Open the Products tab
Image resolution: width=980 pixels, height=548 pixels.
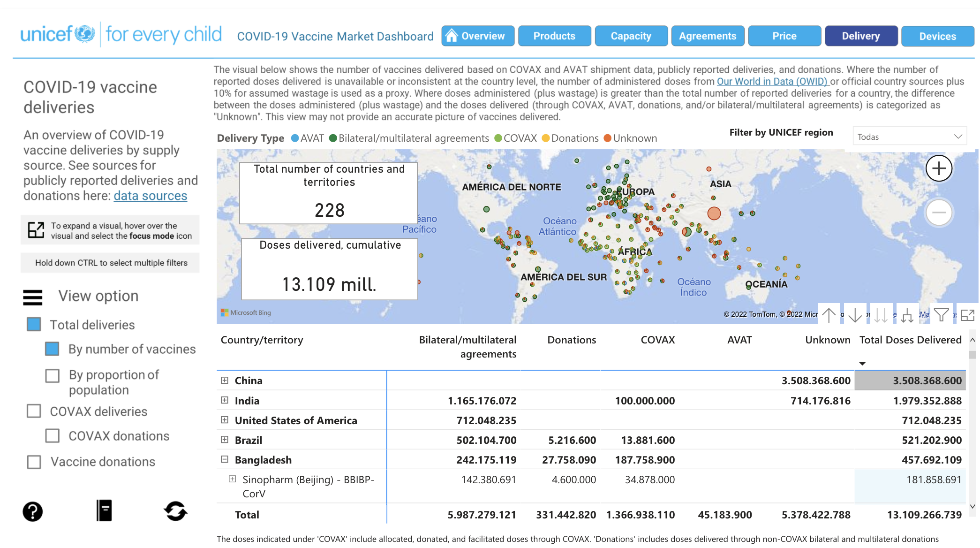tap(554, 36)
